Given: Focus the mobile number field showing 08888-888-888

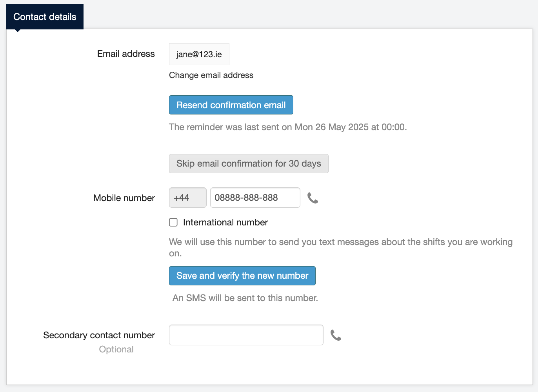Looking at the screenshot, I should [x=255, y=198].
